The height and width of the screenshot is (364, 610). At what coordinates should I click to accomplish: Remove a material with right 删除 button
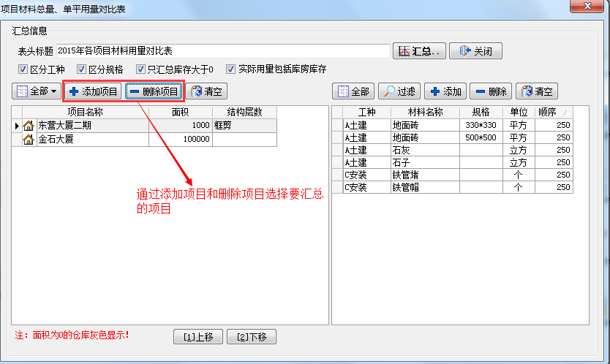point(490,91)
